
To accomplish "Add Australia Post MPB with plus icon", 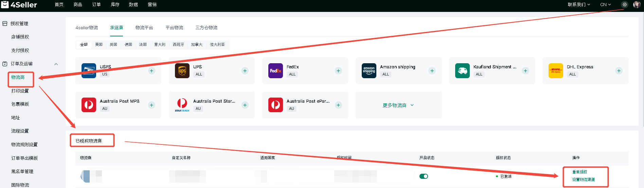I will [151, 105].
